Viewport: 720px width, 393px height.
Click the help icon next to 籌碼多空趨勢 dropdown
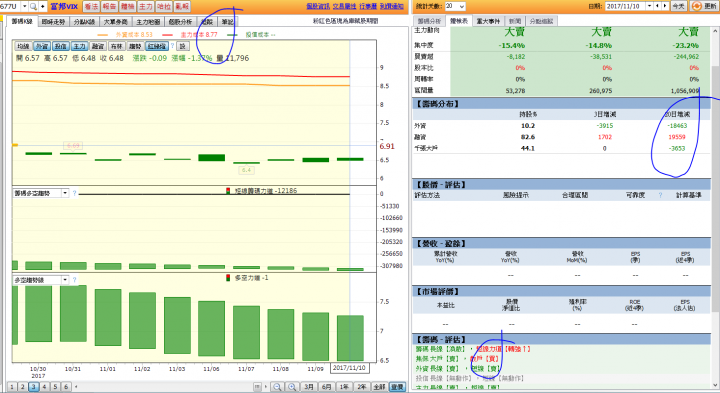tap(74, 193)
